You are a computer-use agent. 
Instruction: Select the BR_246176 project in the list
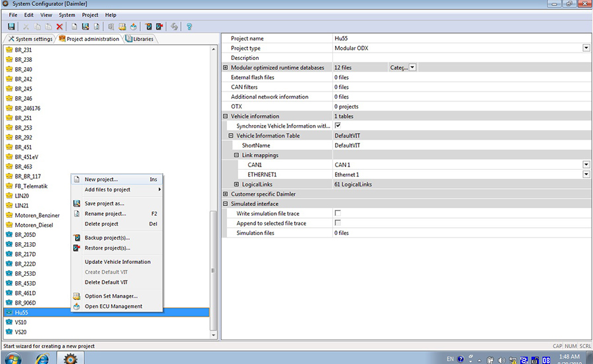pos(27,108)
